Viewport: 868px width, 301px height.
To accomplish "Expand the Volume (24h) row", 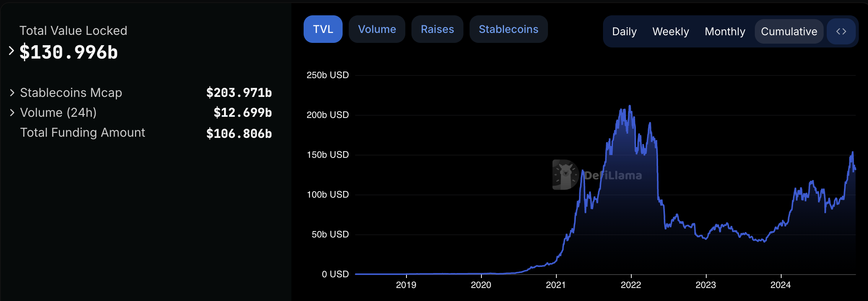I will [12, 113].
